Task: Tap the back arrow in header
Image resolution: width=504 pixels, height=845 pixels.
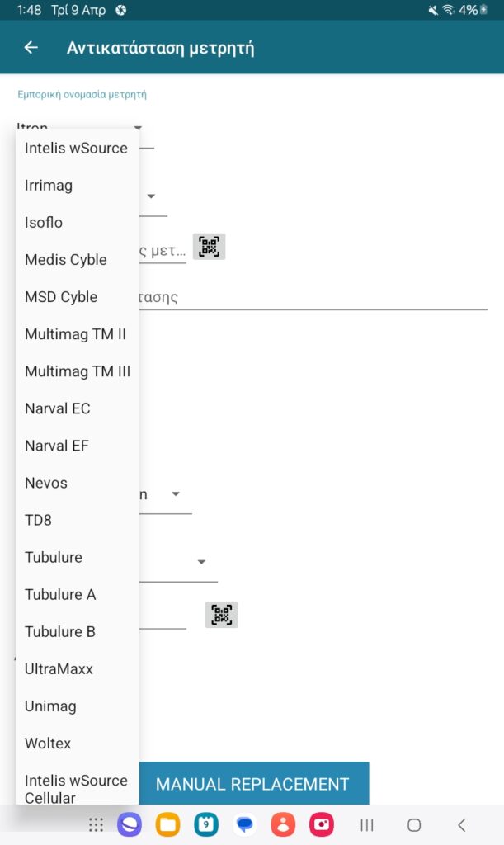Action: (31, 47)
